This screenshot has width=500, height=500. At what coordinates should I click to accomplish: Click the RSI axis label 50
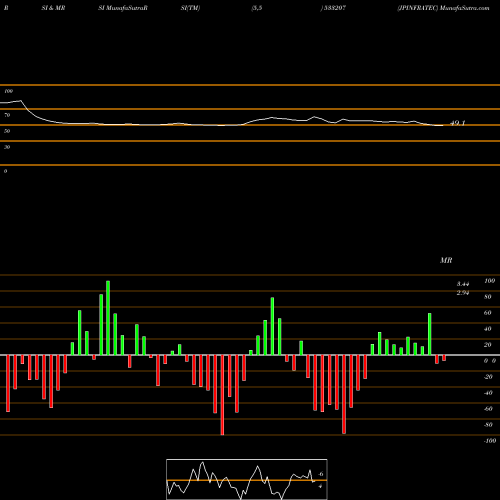pyautogui.click(x=7, y=131)
